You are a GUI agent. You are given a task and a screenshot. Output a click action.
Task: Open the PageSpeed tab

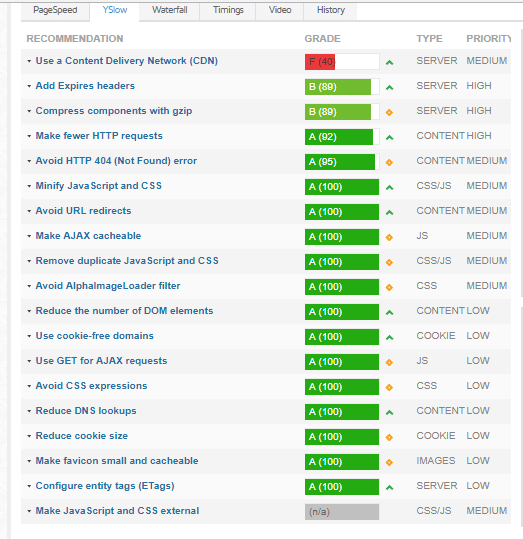55,10
